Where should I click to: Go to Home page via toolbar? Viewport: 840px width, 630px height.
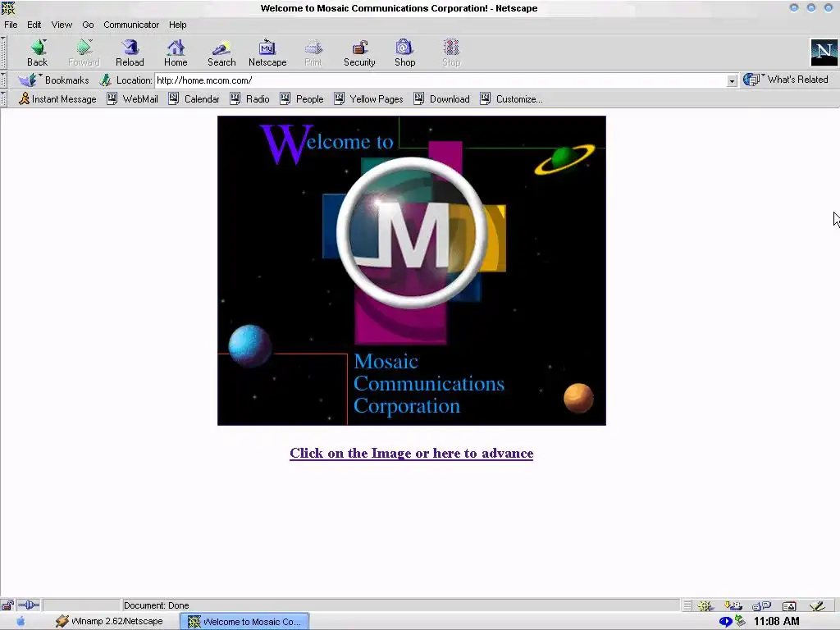tap(176, 52)
